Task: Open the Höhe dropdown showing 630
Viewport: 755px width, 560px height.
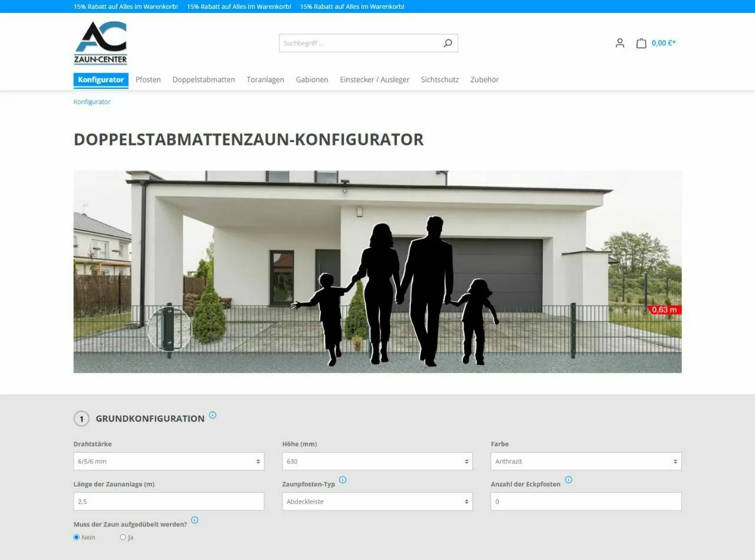Action: [377, 461]
